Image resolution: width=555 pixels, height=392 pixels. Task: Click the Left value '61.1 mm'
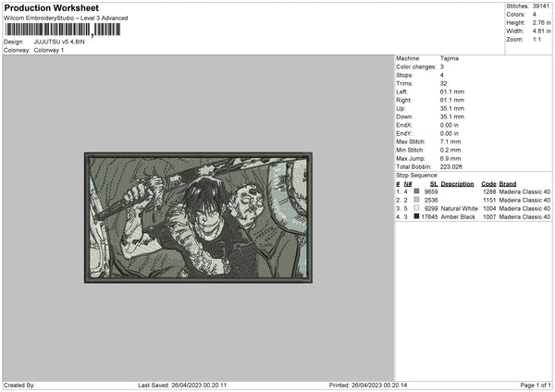(452, 92)
